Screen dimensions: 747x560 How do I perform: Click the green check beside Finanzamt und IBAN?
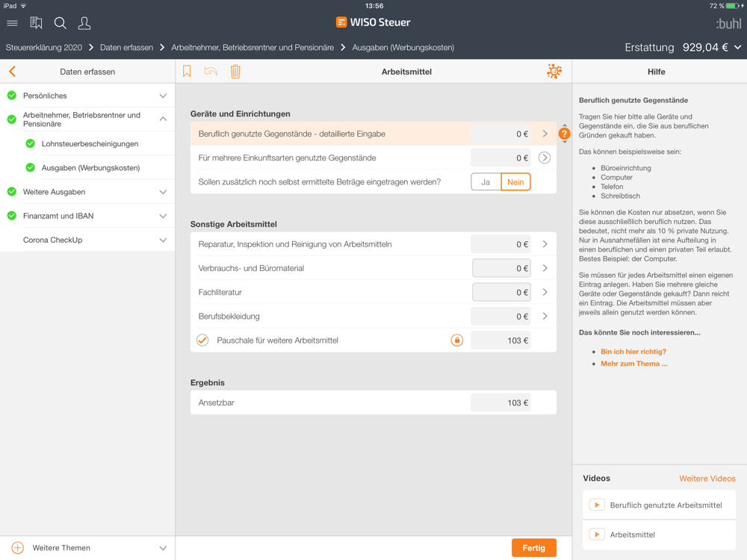pos(12,216)
